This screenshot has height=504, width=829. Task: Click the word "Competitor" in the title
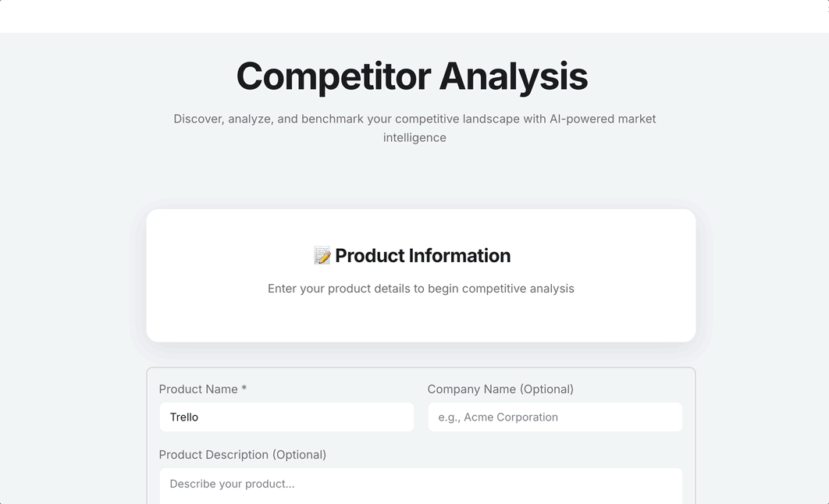point(333,76)
